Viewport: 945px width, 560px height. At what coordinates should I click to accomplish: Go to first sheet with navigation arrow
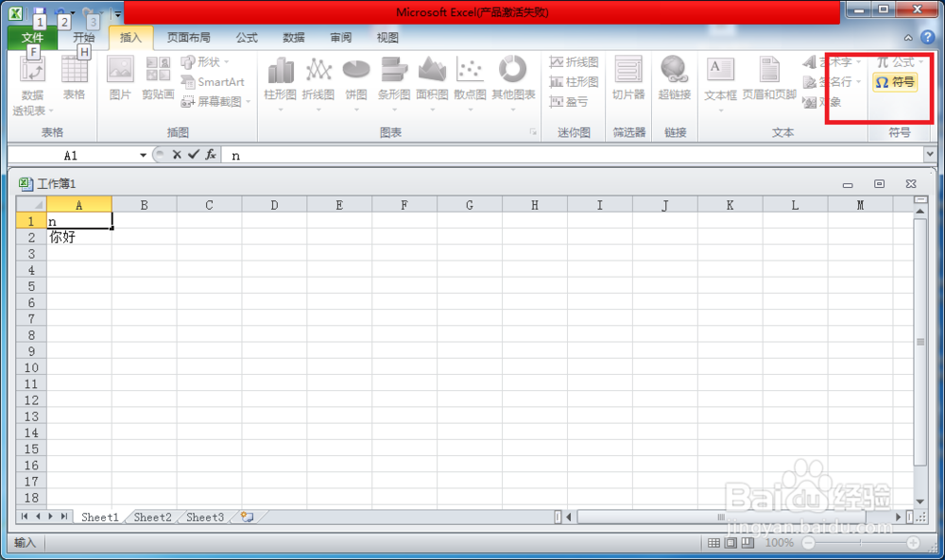(25, 517)
